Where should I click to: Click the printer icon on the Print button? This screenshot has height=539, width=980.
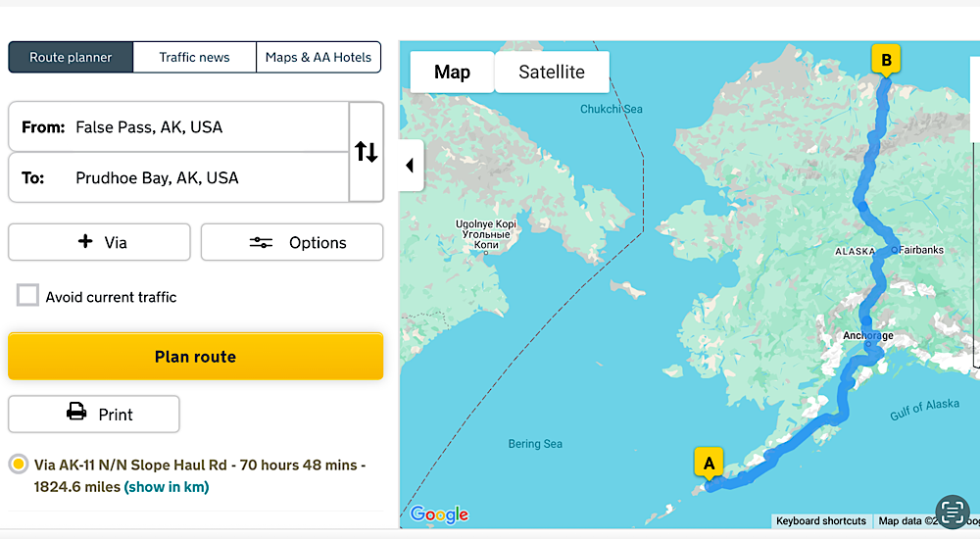[x=76, y=414]
